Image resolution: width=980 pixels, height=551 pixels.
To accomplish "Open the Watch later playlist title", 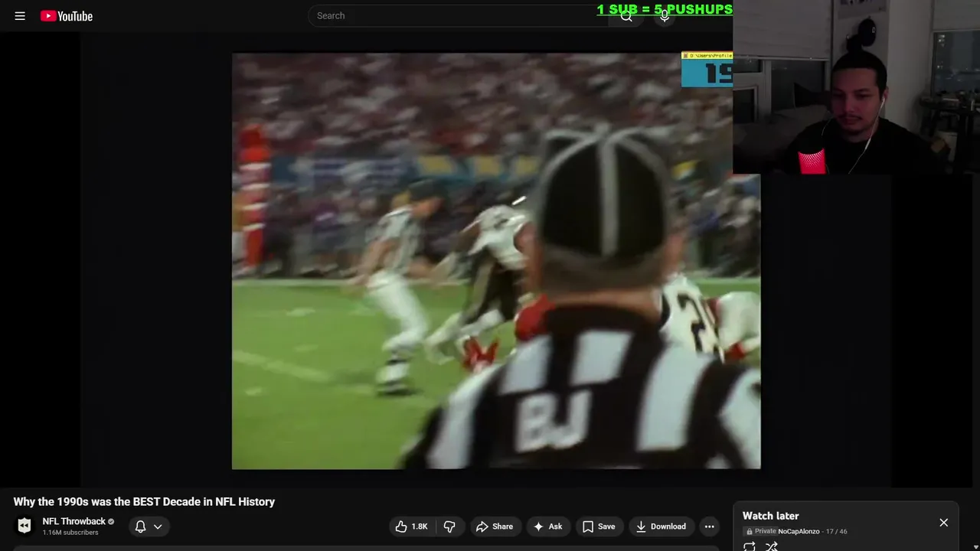I will point(770,516).
